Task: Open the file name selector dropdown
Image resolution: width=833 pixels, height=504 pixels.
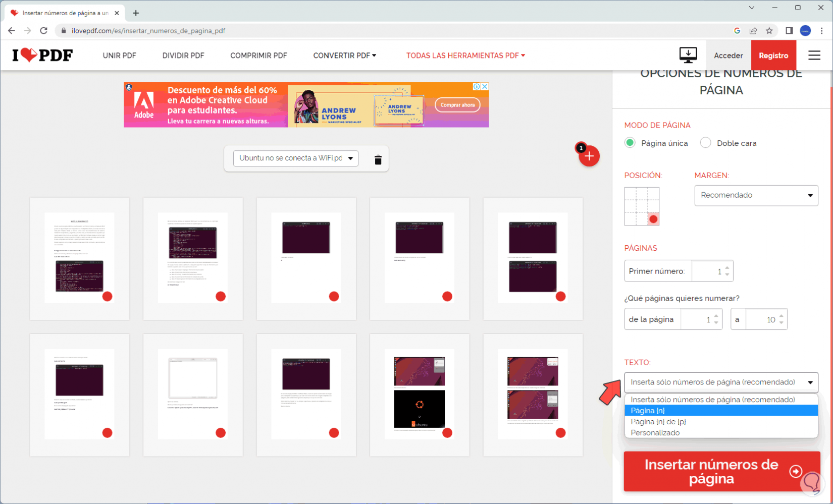Action: coord(296,158)
